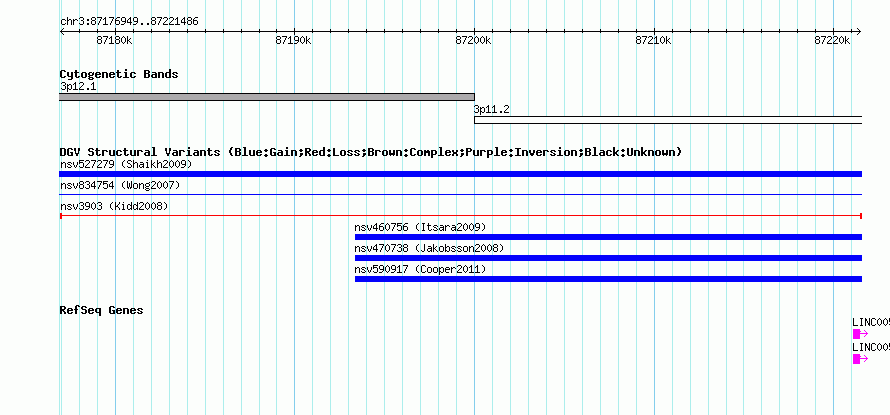Click the nsv590917 (Cooper2011) label

pos(420,270)
